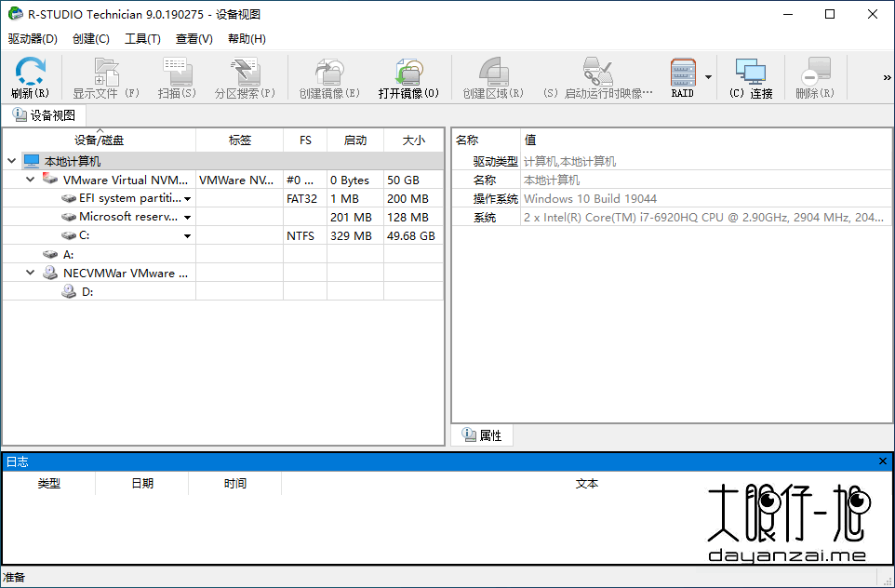Click the Microsoft reserved partition drive icon
895x588 pixels.
69,217
